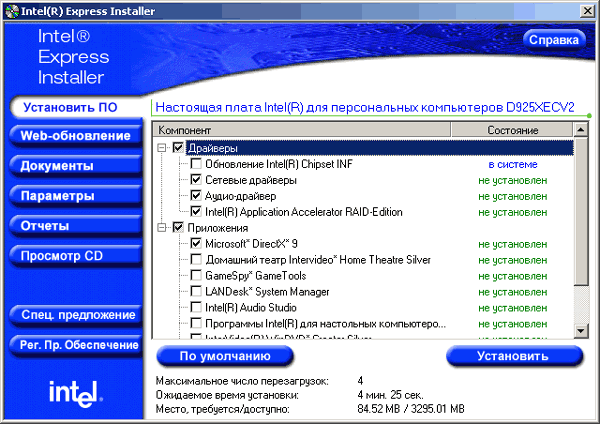Collapse the Драйверы tree node
The image size is (600, 424).
pos(162,148)
